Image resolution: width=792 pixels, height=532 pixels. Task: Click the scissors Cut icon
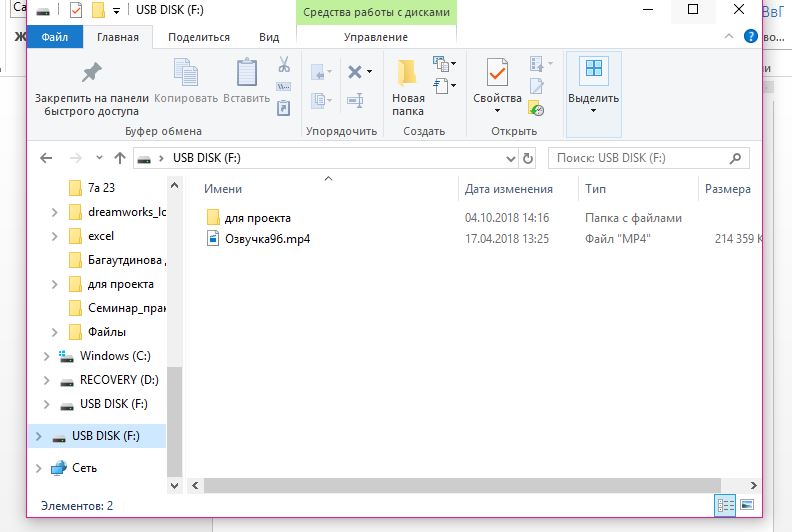click(x=284, y=64)
